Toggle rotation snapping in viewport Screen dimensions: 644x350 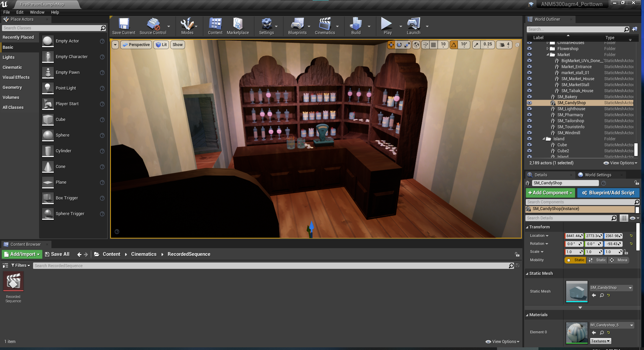(x=454, y=45)
